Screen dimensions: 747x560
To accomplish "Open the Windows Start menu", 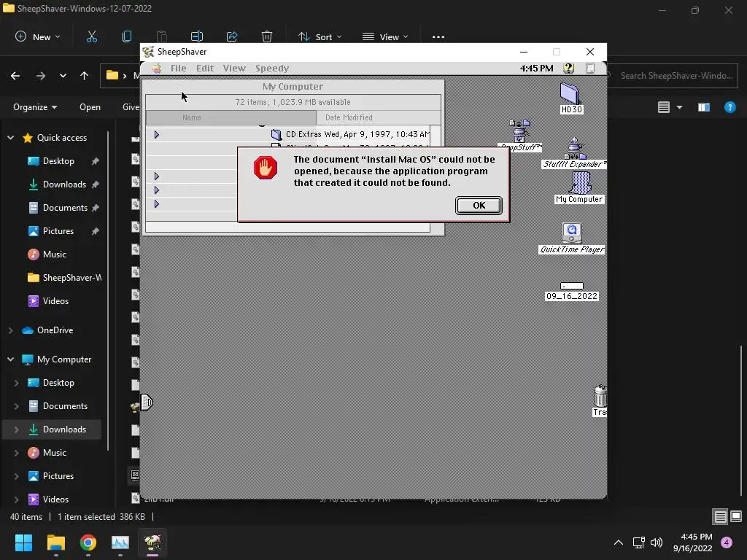I will tap(23, 542).
